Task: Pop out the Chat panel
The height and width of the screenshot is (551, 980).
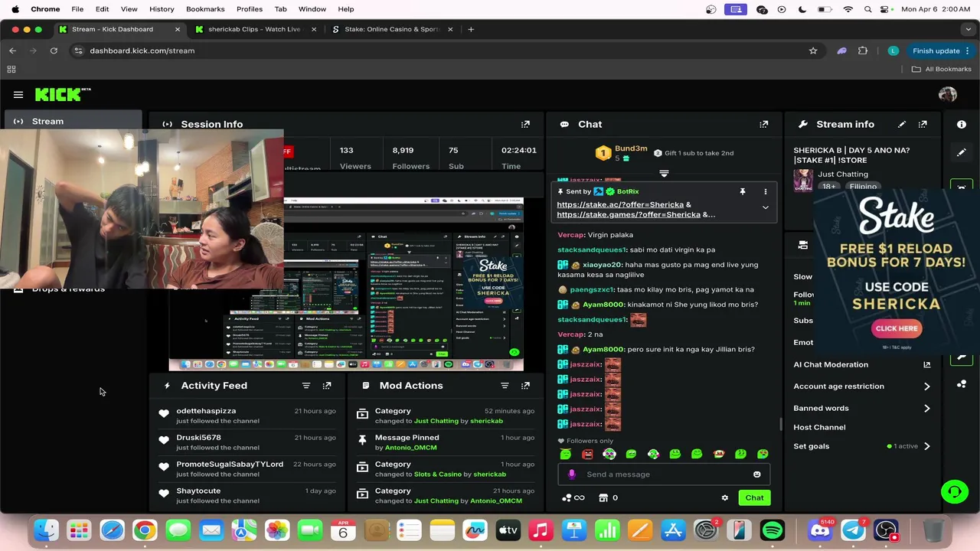Action: [763, 124]
